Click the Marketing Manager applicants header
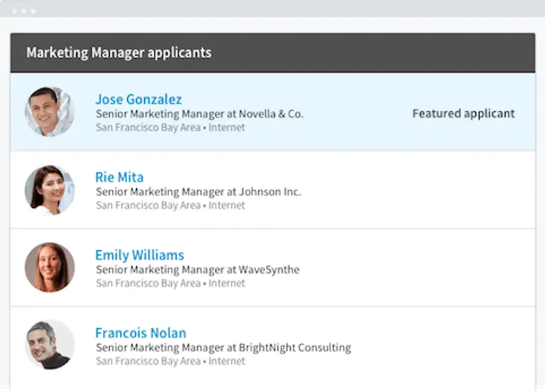 tap(119, 53)
